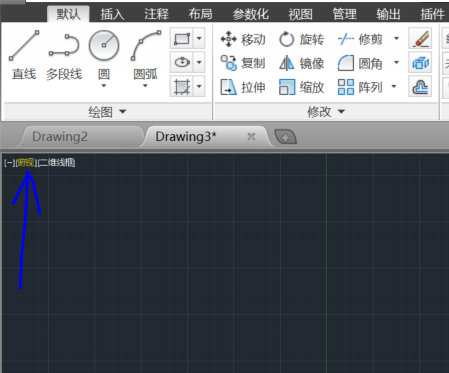The height and width of the screenshot is (373, 449).
Task: Switch to the 插件 ribbon tab
Action: (432, 14)
